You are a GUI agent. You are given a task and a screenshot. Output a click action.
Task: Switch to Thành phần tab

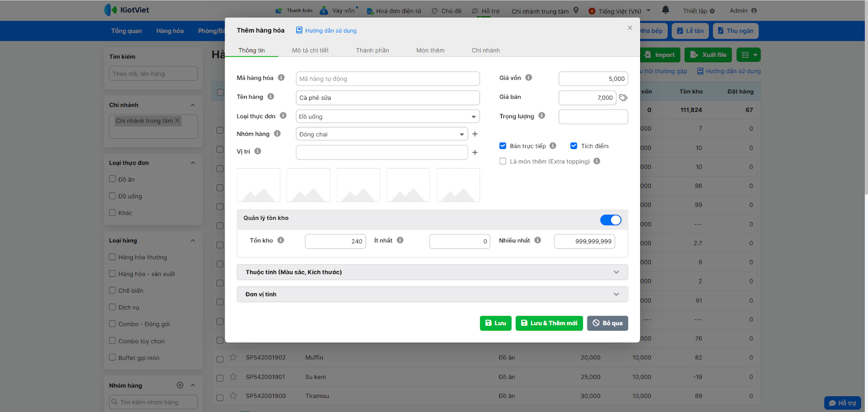[x=372, y=50]
